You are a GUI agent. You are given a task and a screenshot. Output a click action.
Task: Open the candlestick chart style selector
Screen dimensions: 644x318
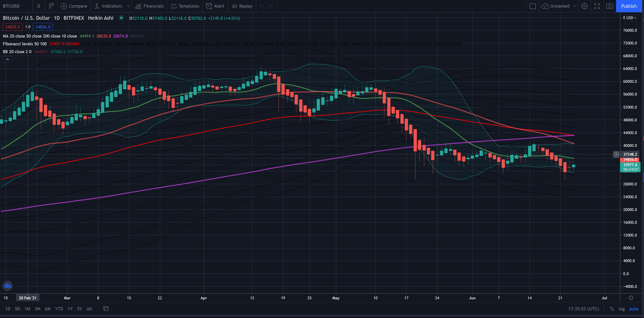click(51, 6)
